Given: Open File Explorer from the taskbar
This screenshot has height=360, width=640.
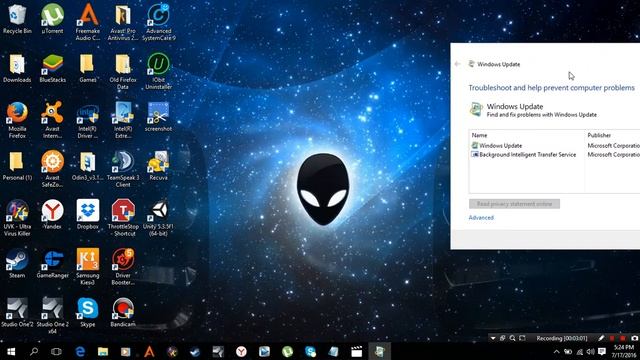Looking at the screenshot, I should pos(103,351).
